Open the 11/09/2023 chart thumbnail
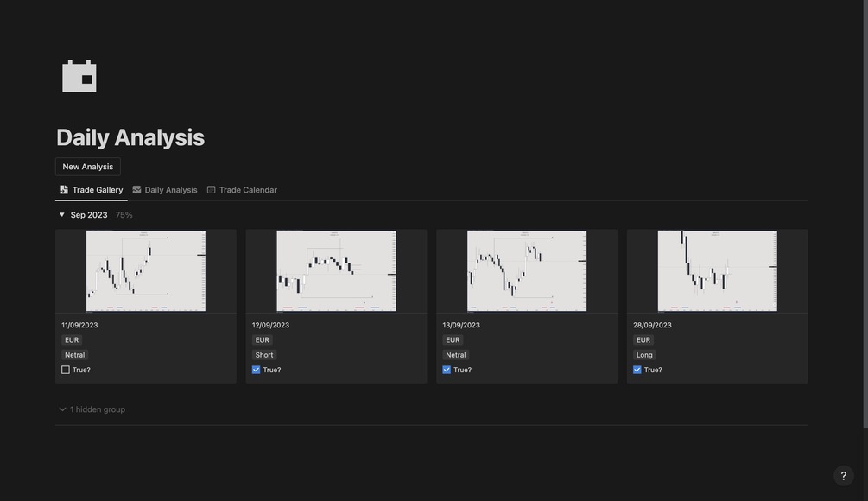 [146, 271]
